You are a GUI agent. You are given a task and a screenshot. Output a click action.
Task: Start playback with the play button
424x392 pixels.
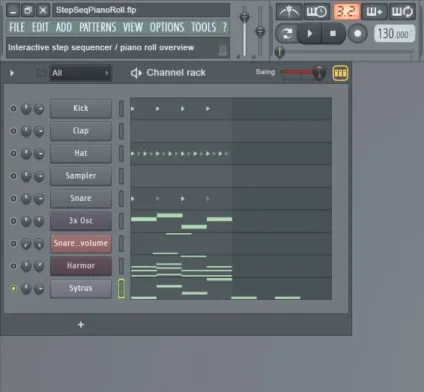[x=310, y=34]
